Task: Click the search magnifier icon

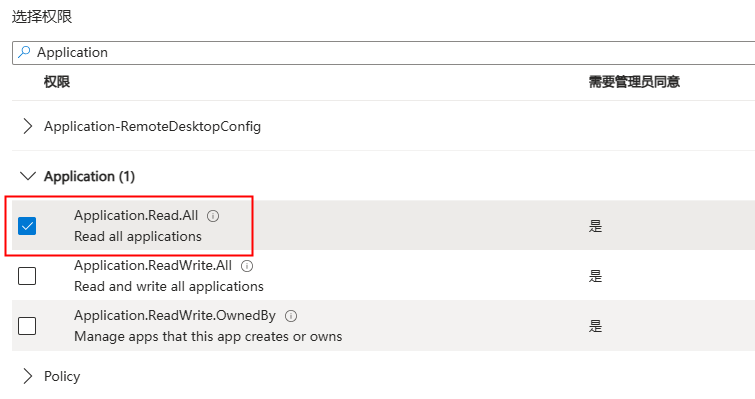Action: pyautogui.click(x=24, y=52)
